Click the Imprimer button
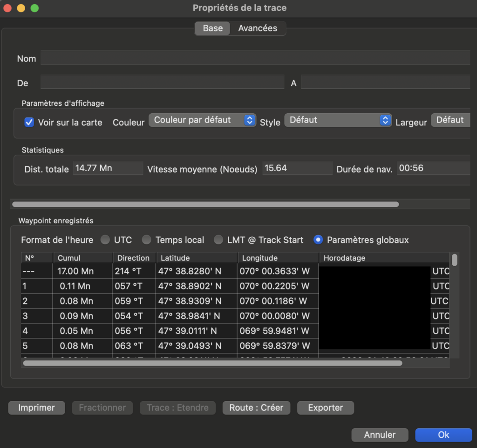 click(x=36, y=408)
